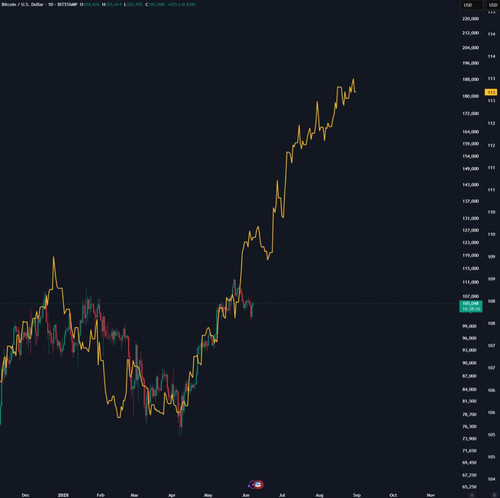Click the Oct label on the time axis
The height and width of the screenshot is (498, 500).
pyautogui.click(x=393, y=495)
